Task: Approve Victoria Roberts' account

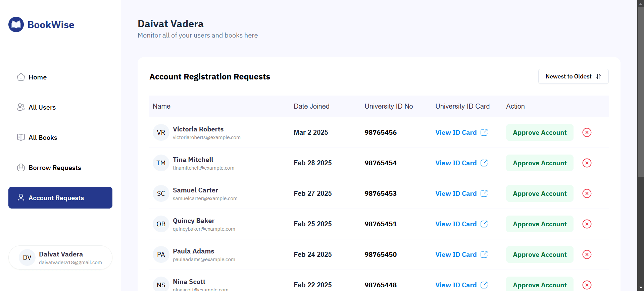Action: [x=539, y=132]
